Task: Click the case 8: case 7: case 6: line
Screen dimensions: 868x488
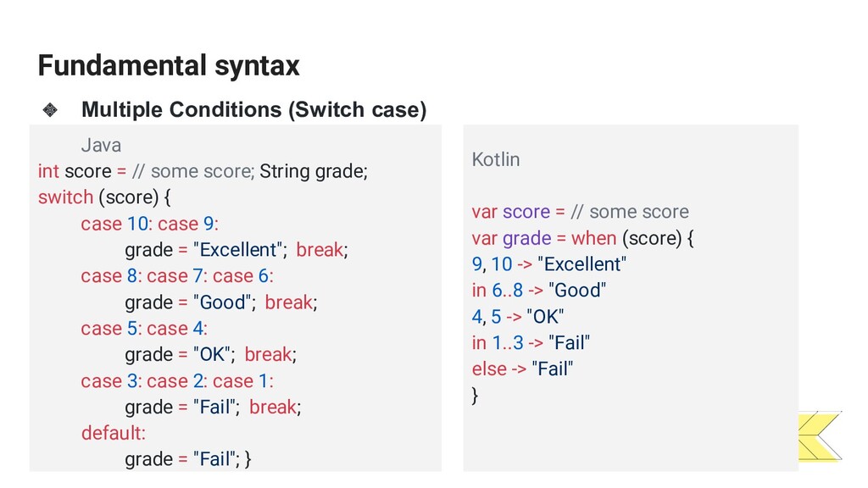Action: point(177,275)
